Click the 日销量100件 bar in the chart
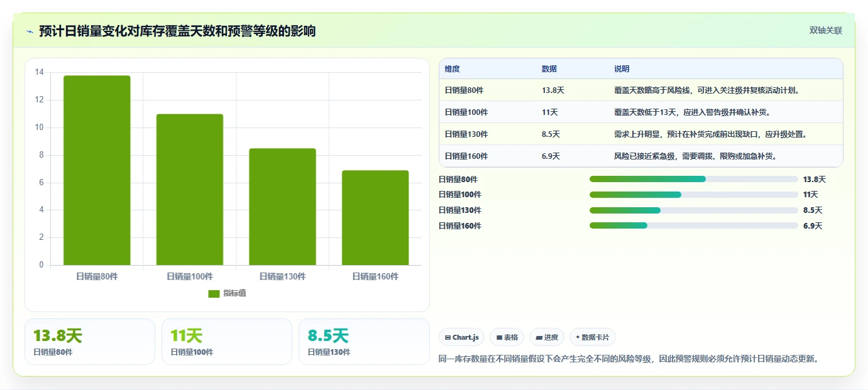This screenshot has height=390, width=868. [x=190, y=190]
